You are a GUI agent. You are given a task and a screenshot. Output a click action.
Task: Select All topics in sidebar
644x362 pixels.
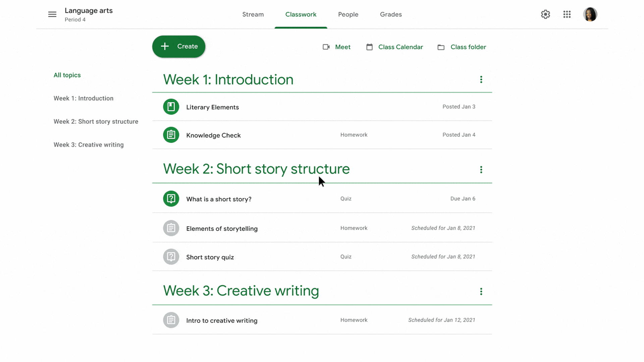(x=67, y=75)
